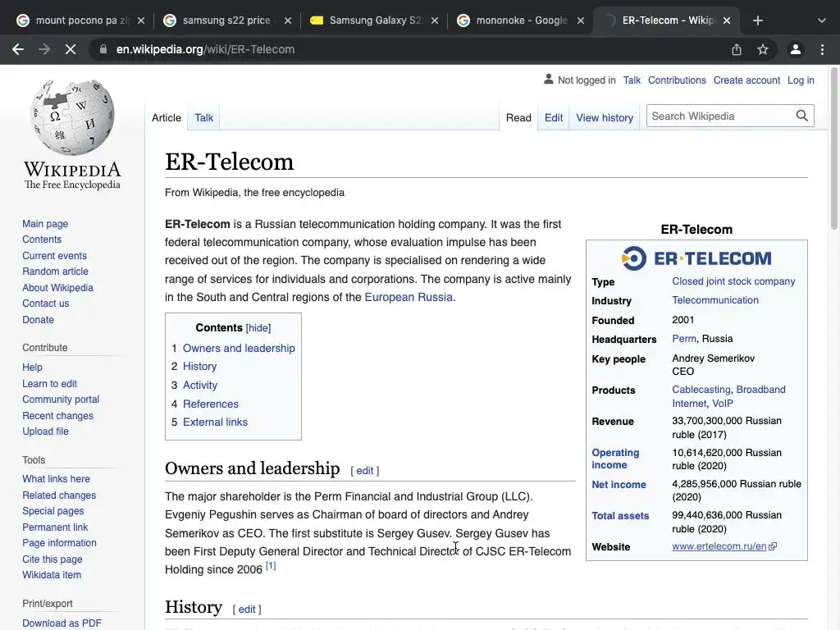Edit the History section
Image resolution: width=840 pixels, height=630 pixels.
(246, 609)
